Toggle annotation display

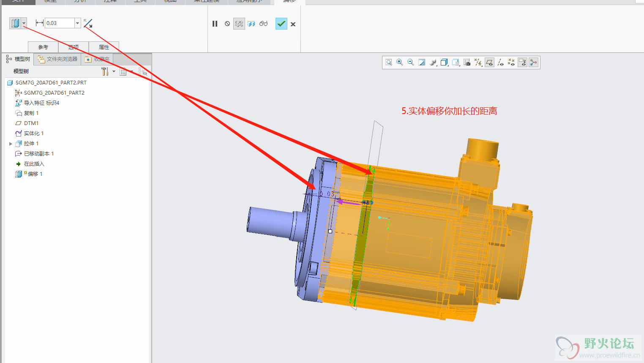pyautogui.click(x=523, y=63)
